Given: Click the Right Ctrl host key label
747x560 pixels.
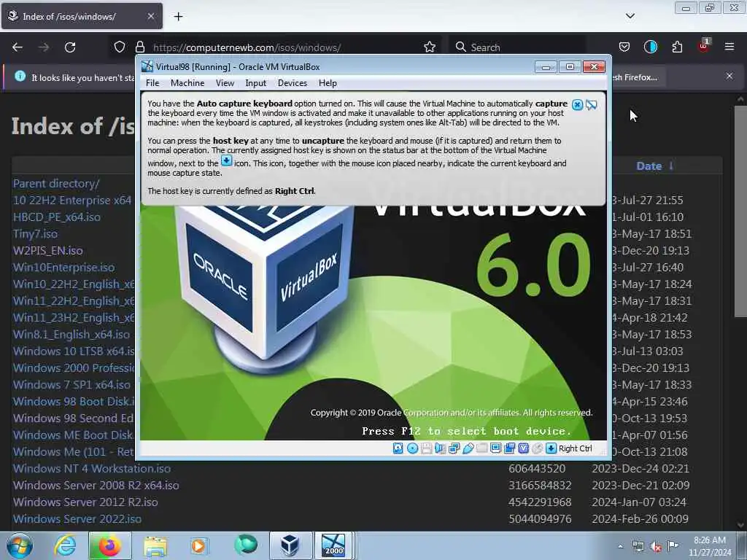Looking at the screenshot, I should tap(575, 448).
